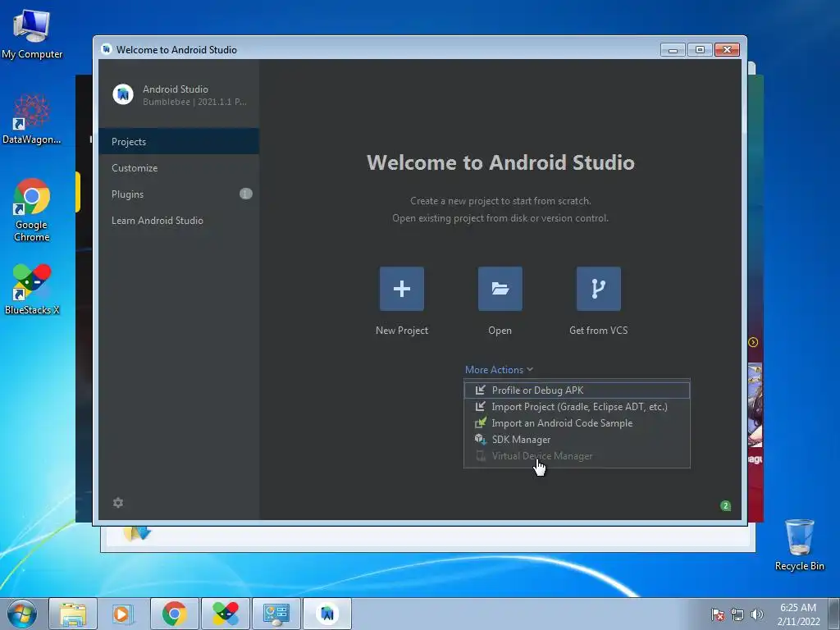Click the New Project label

pos(402,331)
